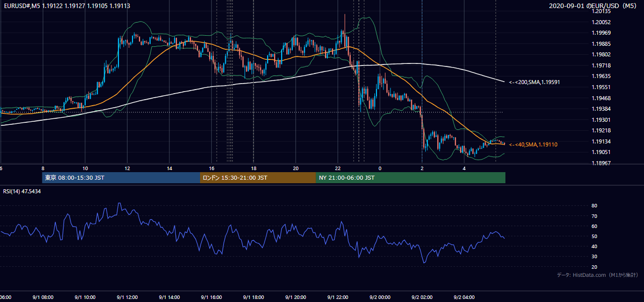This screenshot has width=644, height=302.
Task: Click the RSI scale value 50
Action: [x=595, y=236]
